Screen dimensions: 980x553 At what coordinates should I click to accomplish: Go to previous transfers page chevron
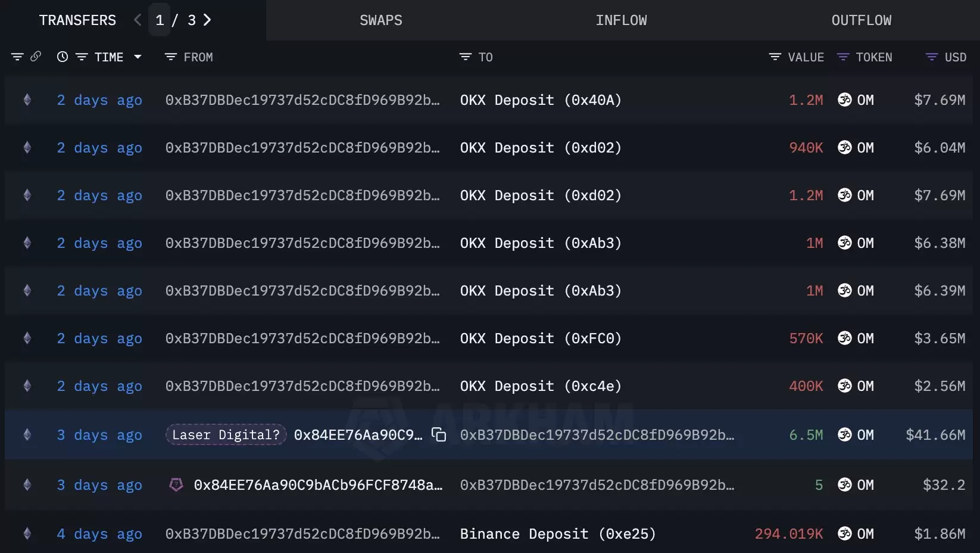[138, 20]
